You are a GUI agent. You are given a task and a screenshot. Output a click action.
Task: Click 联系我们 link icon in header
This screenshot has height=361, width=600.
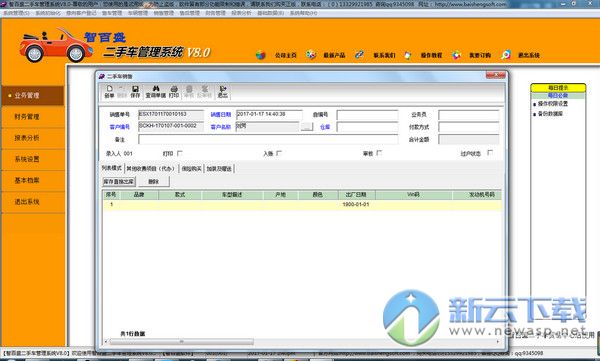[359, 55]
